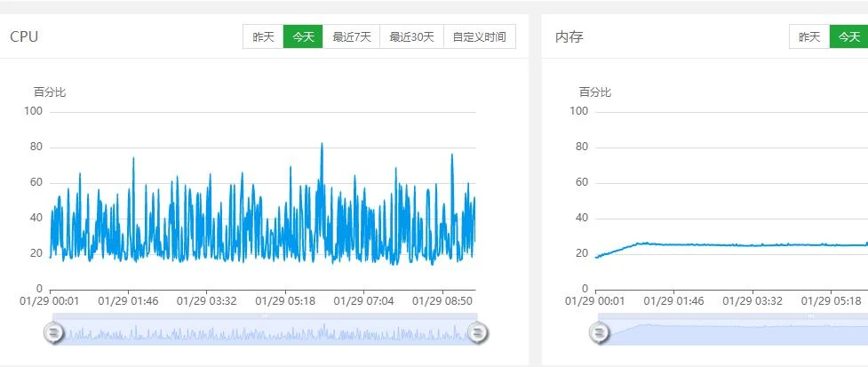Click the CPU chart mini overview strip
Viewport: 868px width, 367px height.
click(x=265, y=330)
